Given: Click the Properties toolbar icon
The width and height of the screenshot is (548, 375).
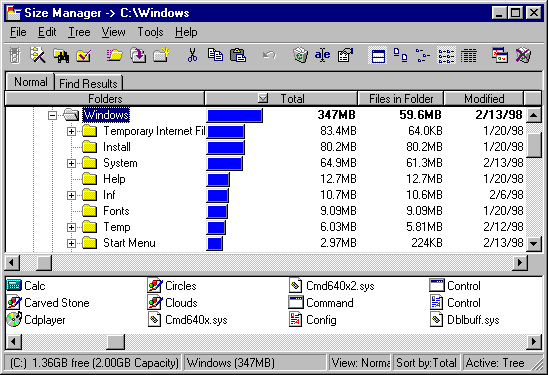Looking at the screenshot, I should click(345, 55).
